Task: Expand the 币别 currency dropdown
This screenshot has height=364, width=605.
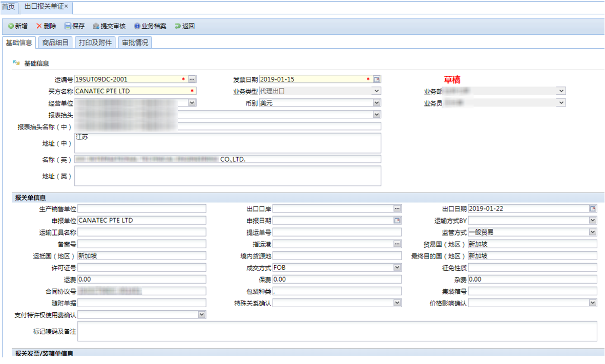Action: [377, 103]
